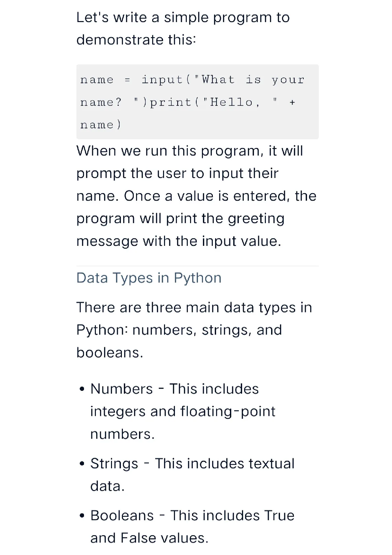Click the "When we run this program" sentence
Screen dimensions: 392x555
(x=190, y=151)
